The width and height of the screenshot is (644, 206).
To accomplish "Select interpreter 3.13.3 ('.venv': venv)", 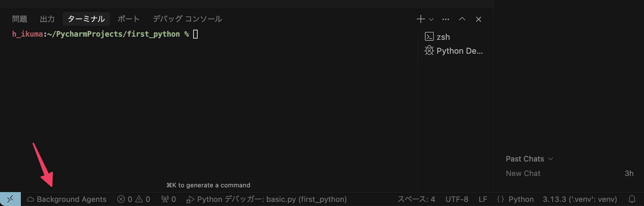I will point(580,199).
